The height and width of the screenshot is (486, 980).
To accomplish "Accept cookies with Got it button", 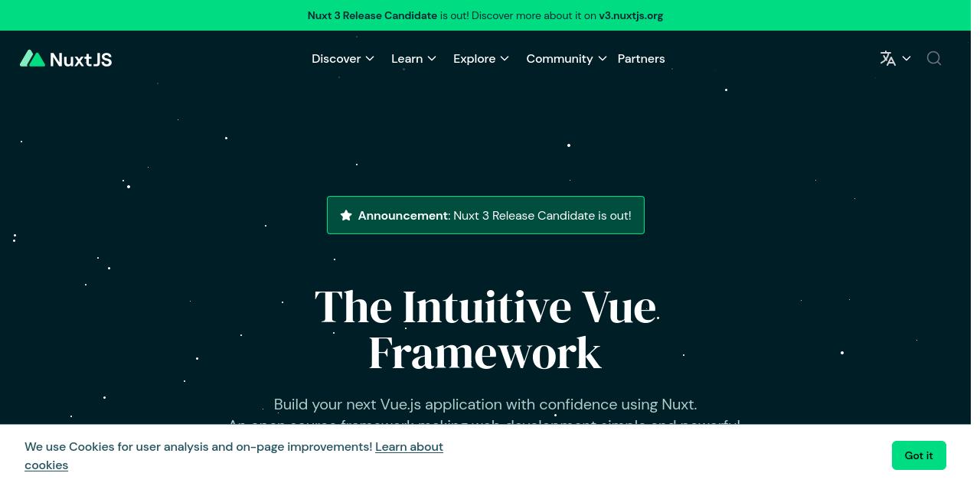I will click(919, 455).
